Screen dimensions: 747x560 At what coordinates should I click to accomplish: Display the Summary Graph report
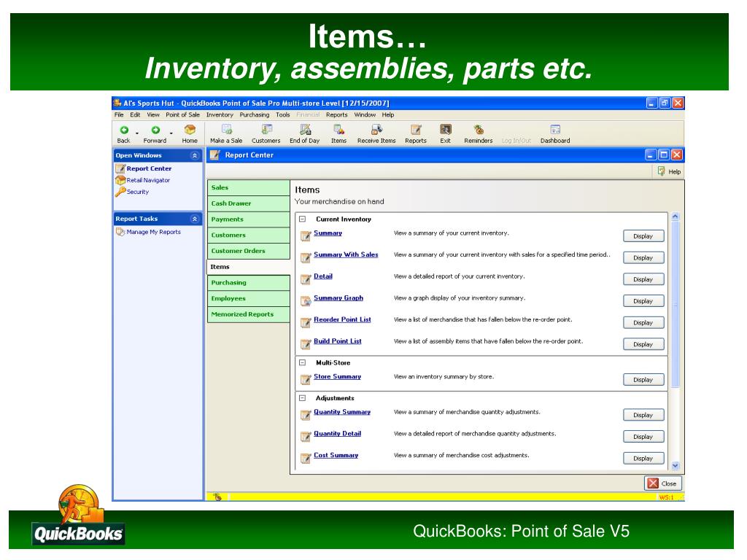[x=643, y=301]
